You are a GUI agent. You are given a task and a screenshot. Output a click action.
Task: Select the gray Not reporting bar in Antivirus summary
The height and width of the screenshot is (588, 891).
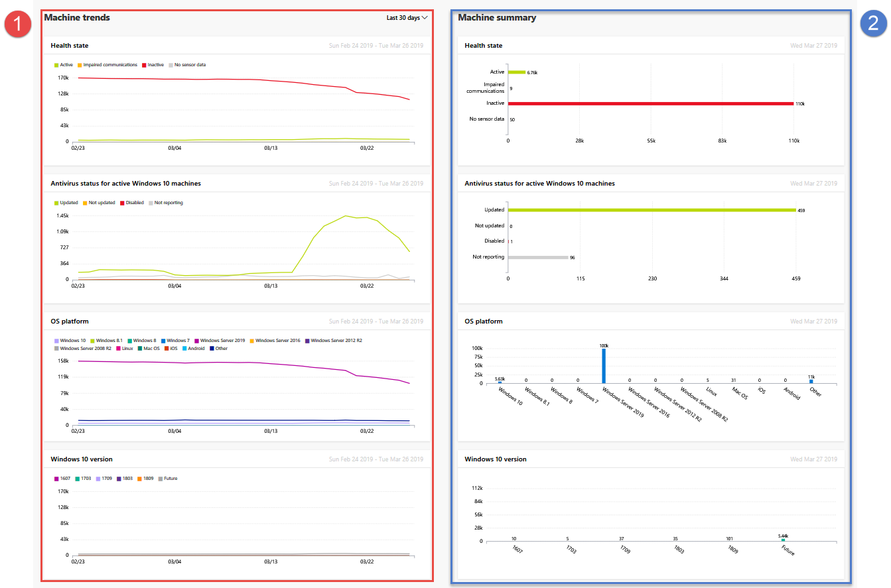537,257
